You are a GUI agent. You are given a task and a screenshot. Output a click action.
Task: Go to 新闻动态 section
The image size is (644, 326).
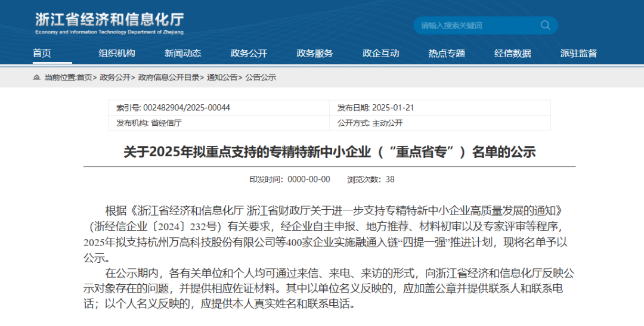tap(183, 54)
